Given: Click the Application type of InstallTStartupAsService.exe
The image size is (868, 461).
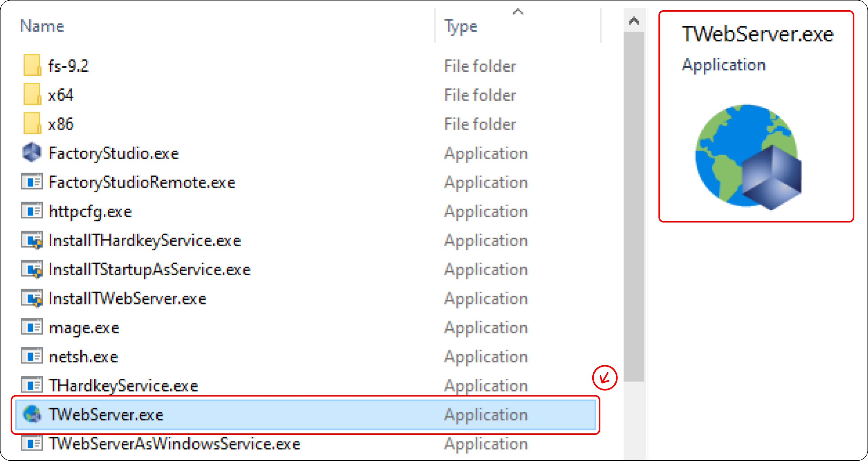Looking at the screenshot, I should tap(486, 270).
